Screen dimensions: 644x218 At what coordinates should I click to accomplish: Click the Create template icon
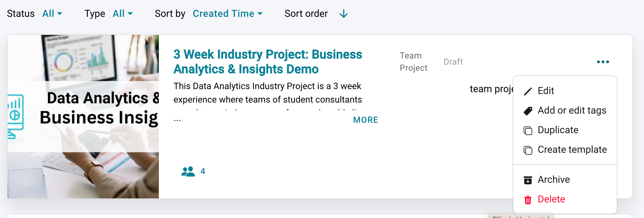(528, 150)
